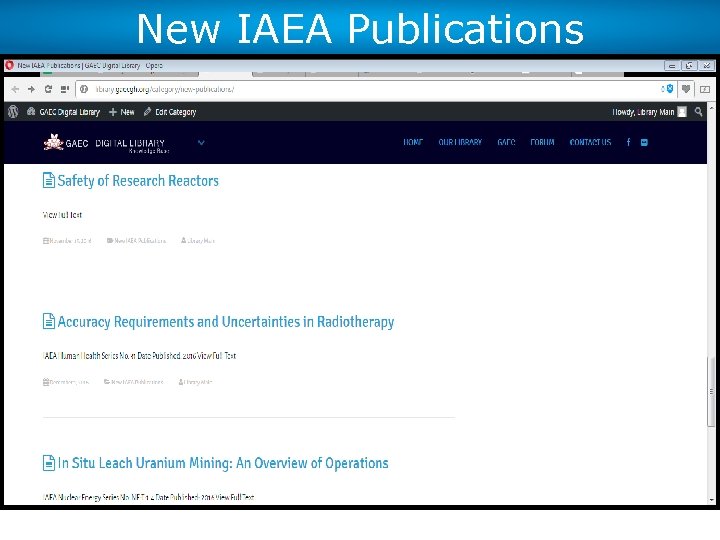The image size is (720, 540).
Task: Click the blue social icon after Facebook
Action: (x=644, y=142)
